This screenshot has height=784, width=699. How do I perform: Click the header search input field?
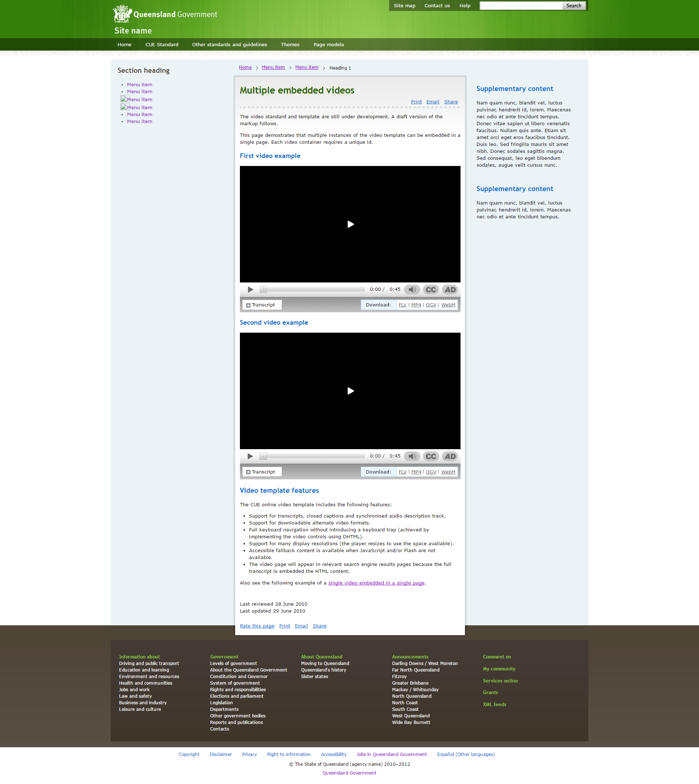pos(521,6)
